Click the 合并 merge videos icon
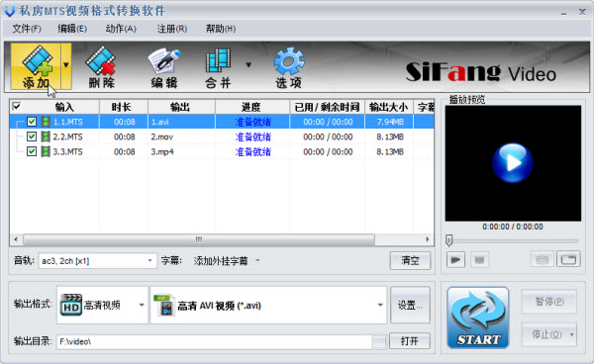 click(218, 67)
